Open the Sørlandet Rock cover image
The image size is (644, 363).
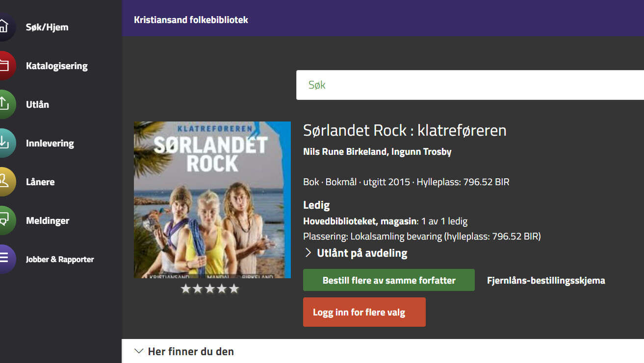212,199
